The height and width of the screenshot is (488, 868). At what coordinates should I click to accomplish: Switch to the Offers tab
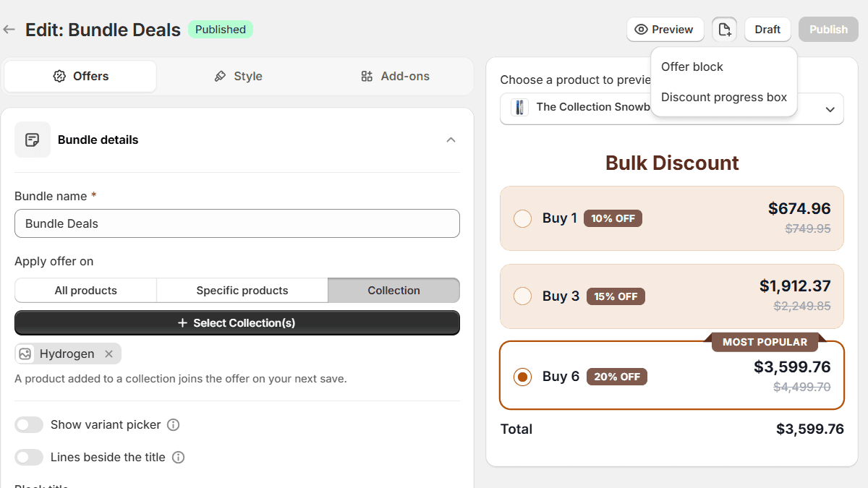(80, 76)
